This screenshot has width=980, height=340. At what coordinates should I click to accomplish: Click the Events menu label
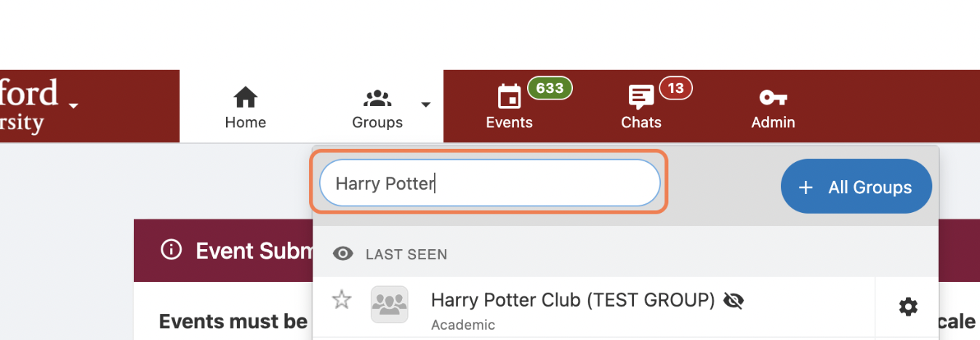tap(509, 122)
